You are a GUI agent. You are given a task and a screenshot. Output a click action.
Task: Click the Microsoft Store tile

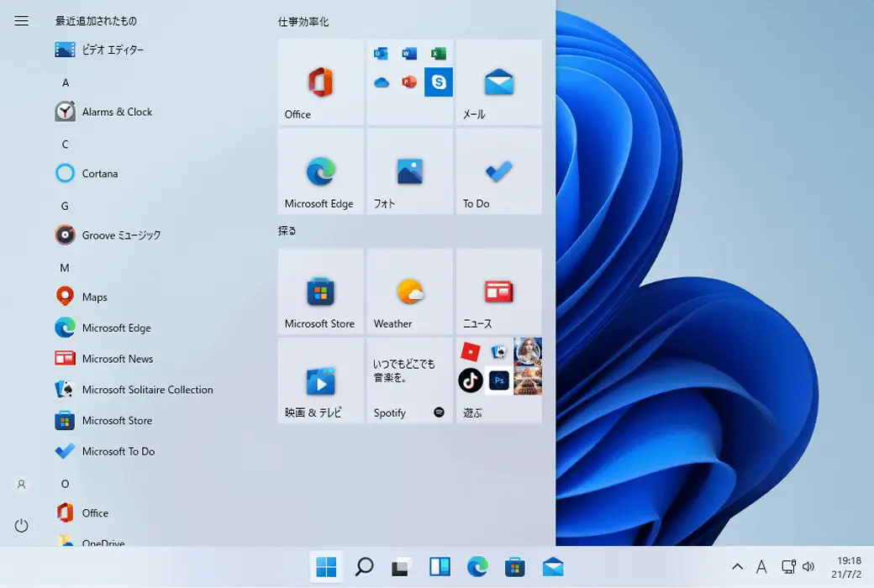point(320,291)
